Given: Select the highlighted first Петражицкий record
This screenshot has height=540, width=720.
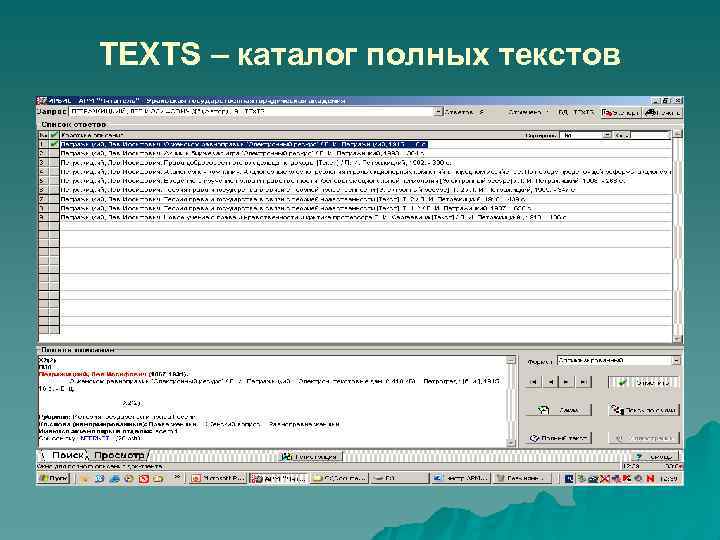Looking at the screenshot, I should point(244,144).
